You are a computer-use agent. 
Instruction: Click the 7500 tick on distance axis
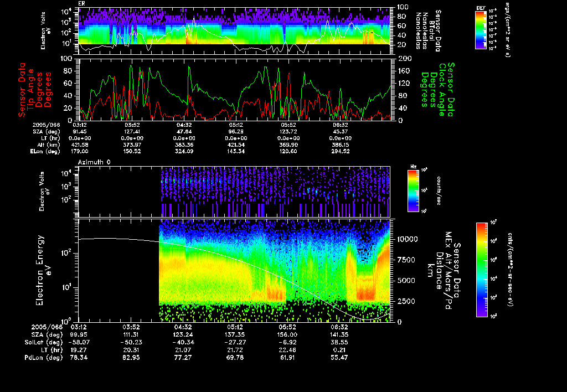click(x=406, y=260)
